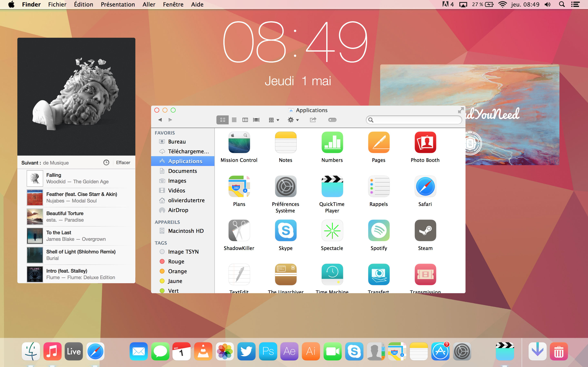
Task: Expand the arrange-by dropdown
Action: point(274,120)
